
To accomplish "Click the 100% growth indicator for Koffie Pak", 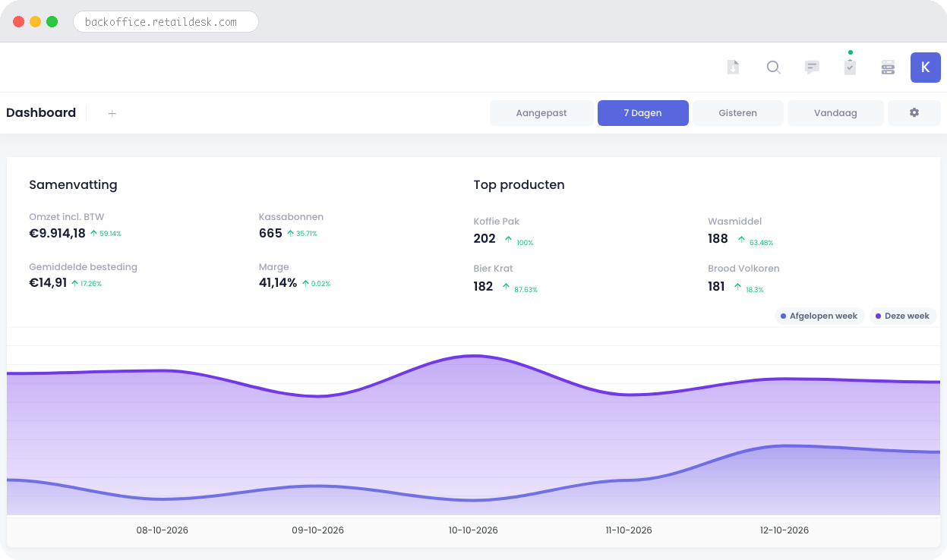I will pos(519,241).
